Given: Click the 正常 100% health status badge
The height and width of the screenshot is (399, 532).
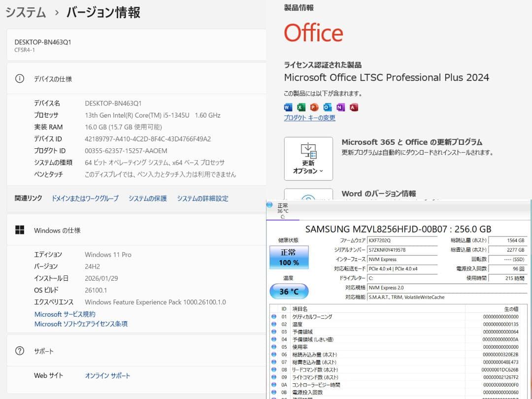Looking at the screenshot, I should (x=289, y=257).
